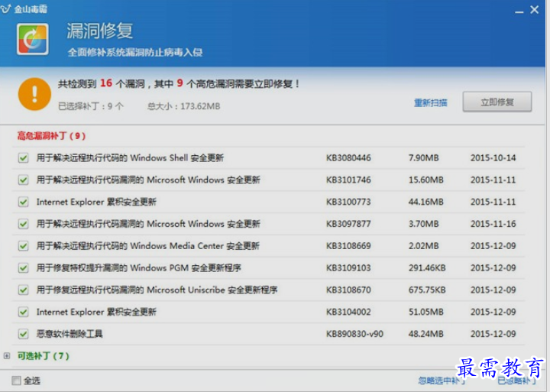Uncheck KB3104002 Internet Explorer update checkbox
Screen dimensions: 550x392
point(24,312)
